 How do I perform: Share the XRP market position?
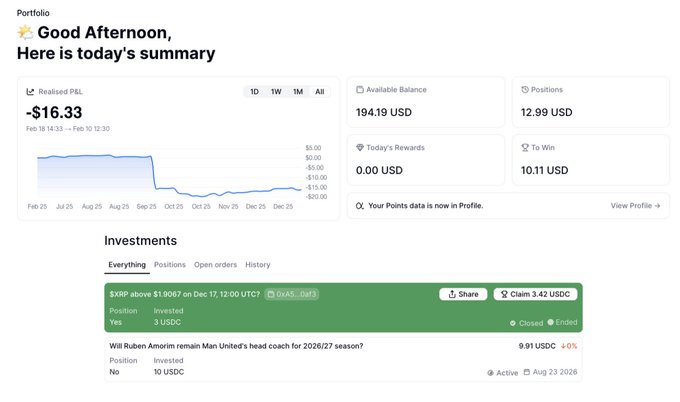(463, 294)
